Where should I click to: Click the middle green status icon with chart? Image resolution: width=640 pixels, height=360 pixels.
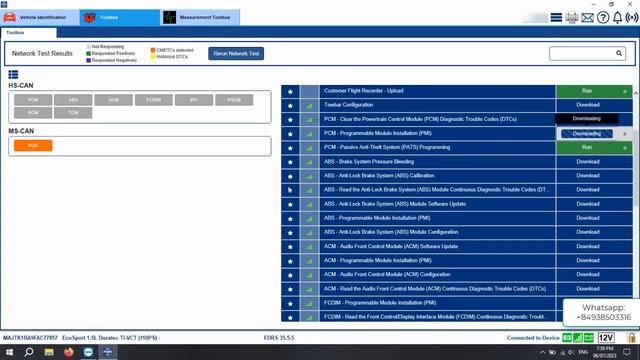[578, 338]
